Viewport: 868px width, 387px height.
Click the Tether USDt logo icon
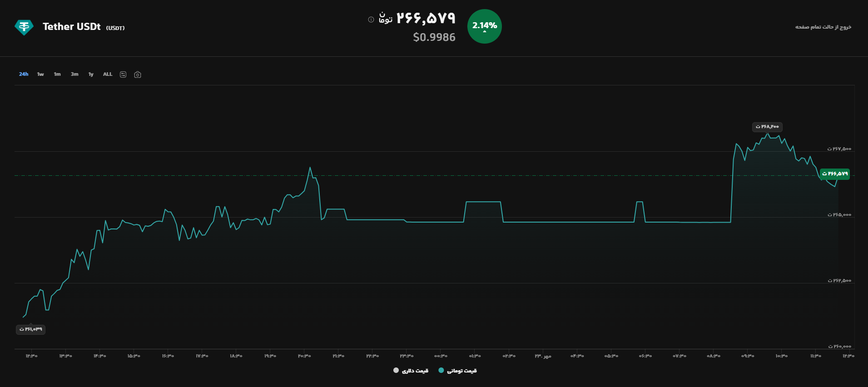tap(24, 27)
